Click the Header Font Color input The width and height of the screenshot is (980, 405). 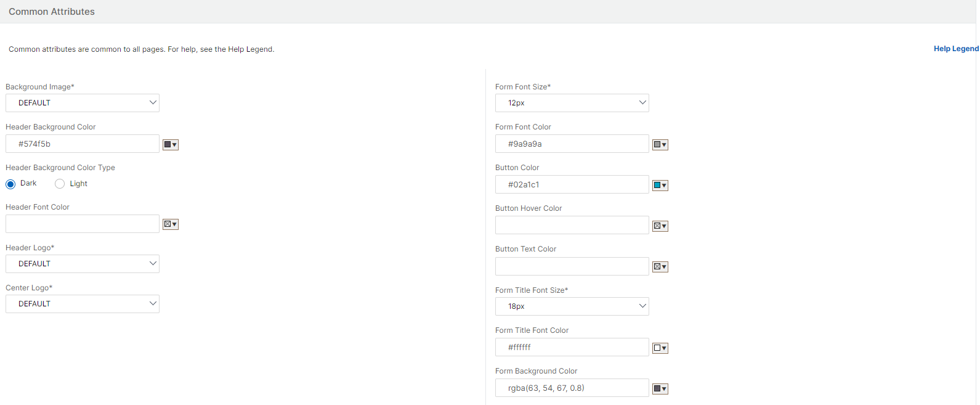(x=83, y=224)
